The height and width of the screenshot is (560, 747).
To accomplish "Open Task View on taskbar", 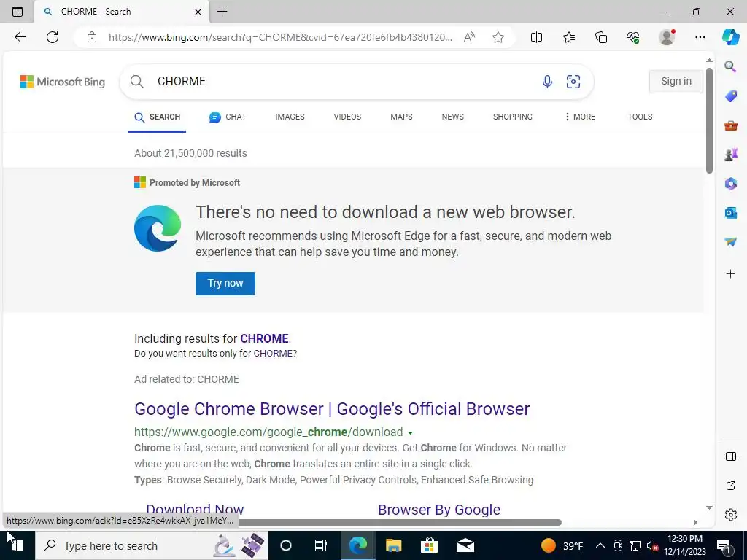I will [321, 545].
